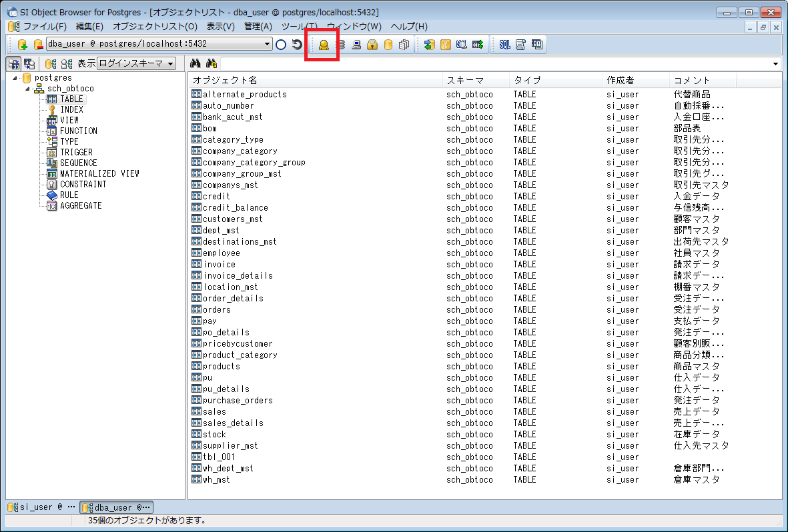Click the first binoculars search icon
The height and width of the screenshot is (532, 788).
(195, 63)
